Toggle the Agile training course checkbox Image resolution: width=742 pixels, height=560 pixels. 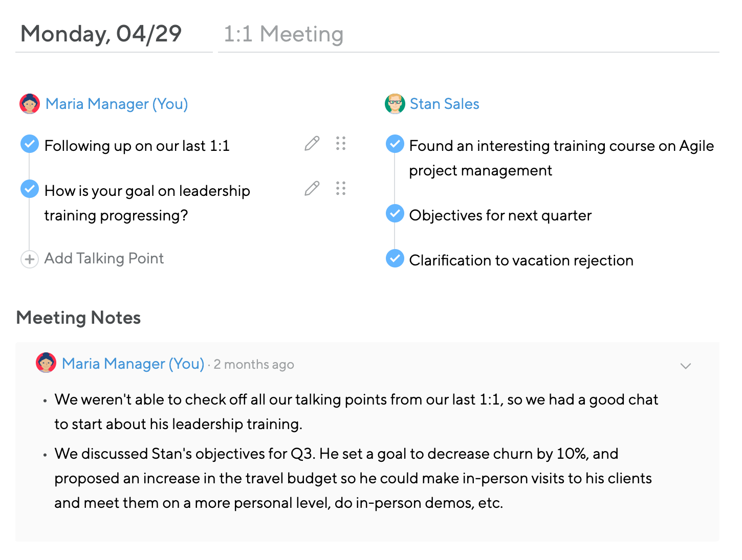click(395, 144)
